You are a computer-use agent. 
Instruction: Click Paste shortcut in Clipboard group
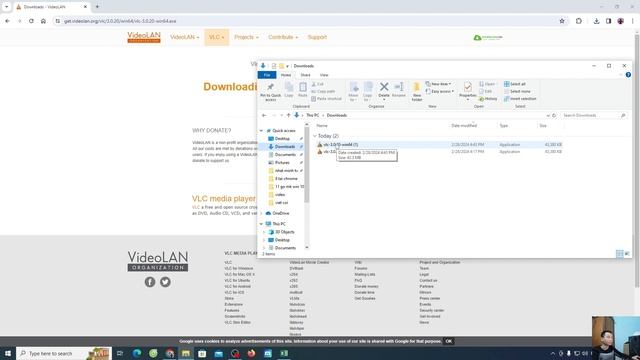point(327,99)
